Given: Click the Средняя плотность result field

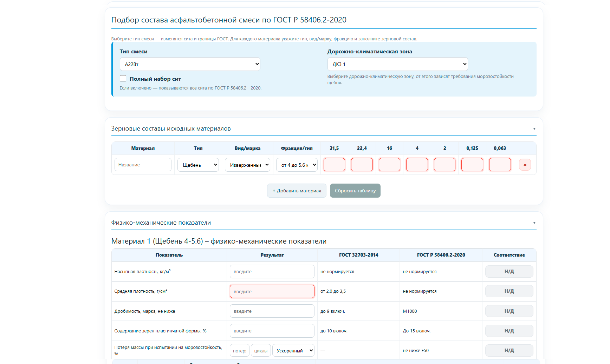Looking at the screenshot, I should pos(272,291).
